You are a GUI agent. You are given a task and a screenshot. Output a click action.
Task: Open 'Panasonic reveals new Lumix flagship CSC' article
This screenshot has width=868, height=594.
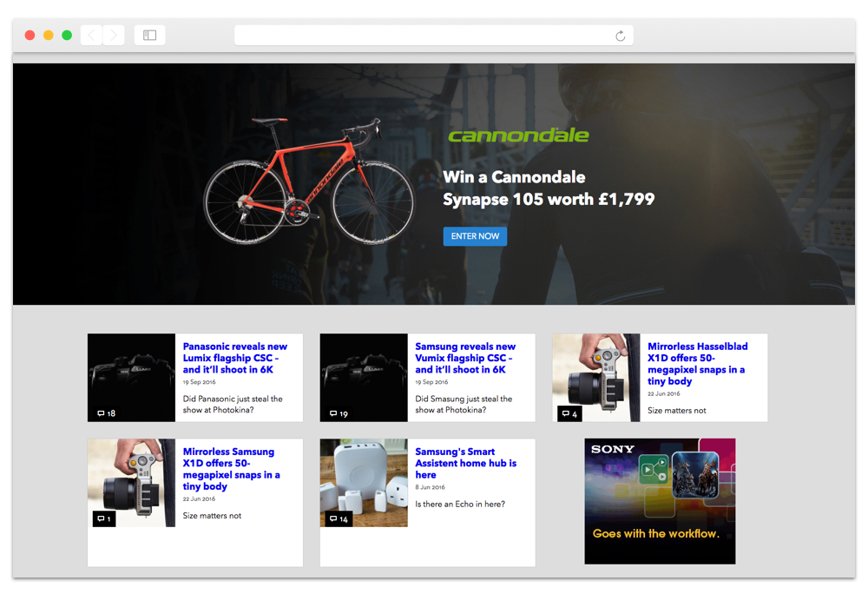234,358
